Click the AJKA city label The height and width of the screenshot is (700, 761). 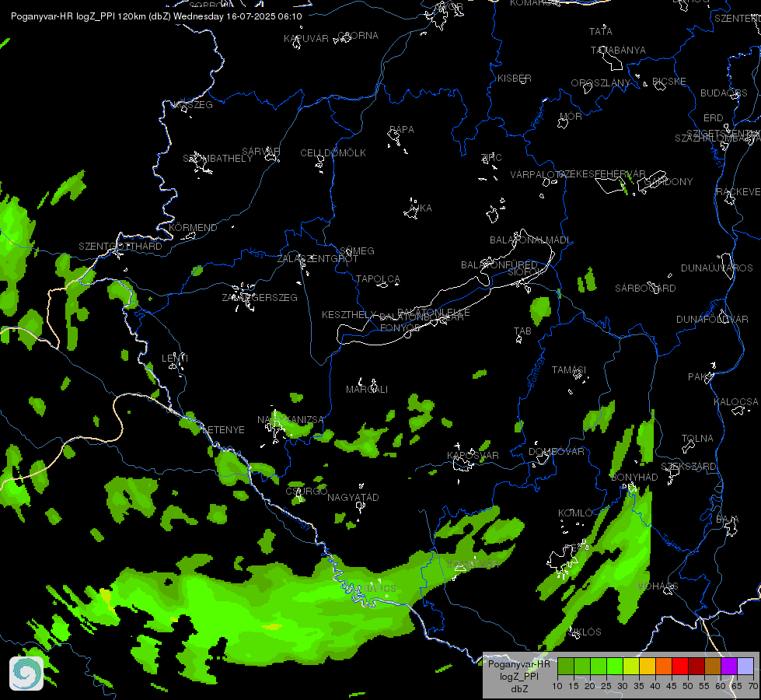coord(421,208)
